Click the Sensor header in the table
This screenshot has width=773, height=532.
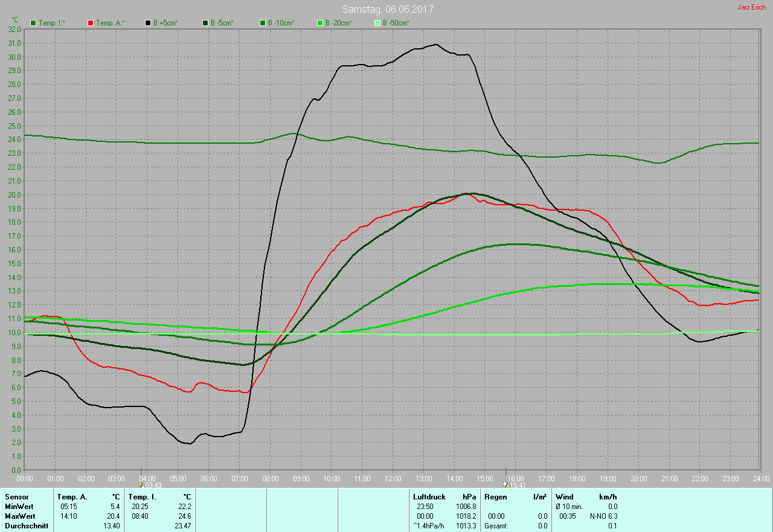(16, 496)
